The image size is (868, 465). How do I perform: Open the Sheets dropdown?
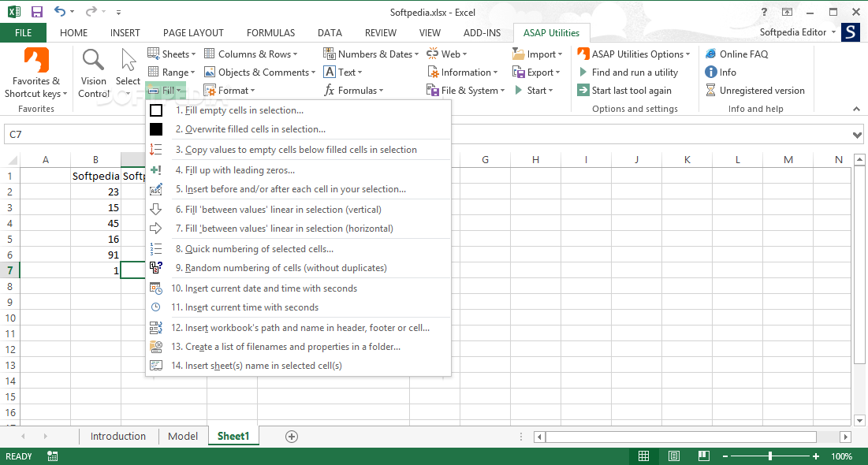point(172,54)
